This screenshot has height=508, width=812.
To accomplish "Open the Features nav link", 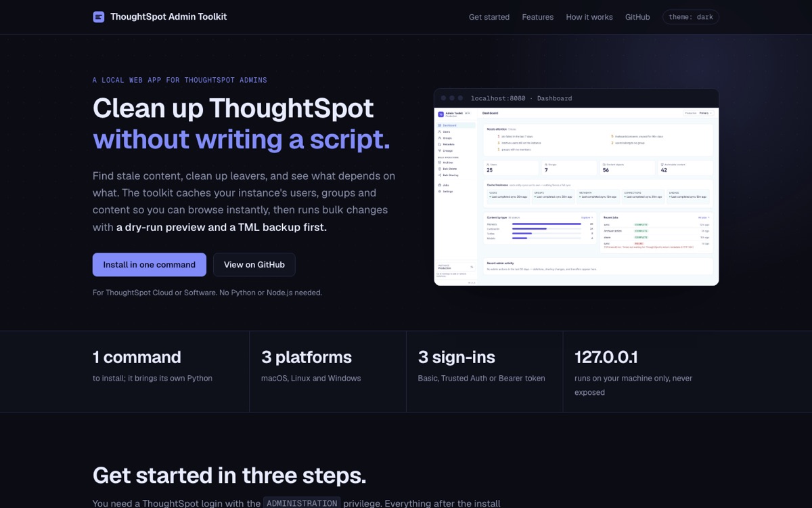I will (538, 17).
